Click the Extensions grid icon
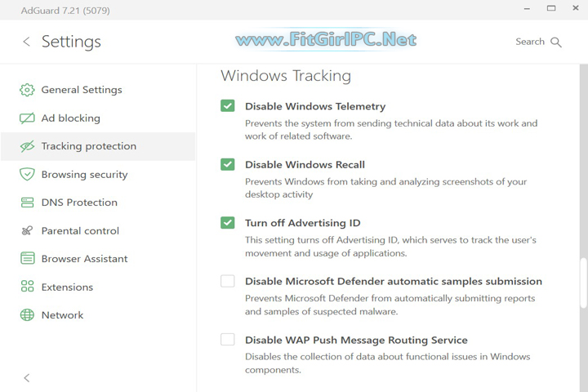This screenshot has width=588, height=392. 27,287
